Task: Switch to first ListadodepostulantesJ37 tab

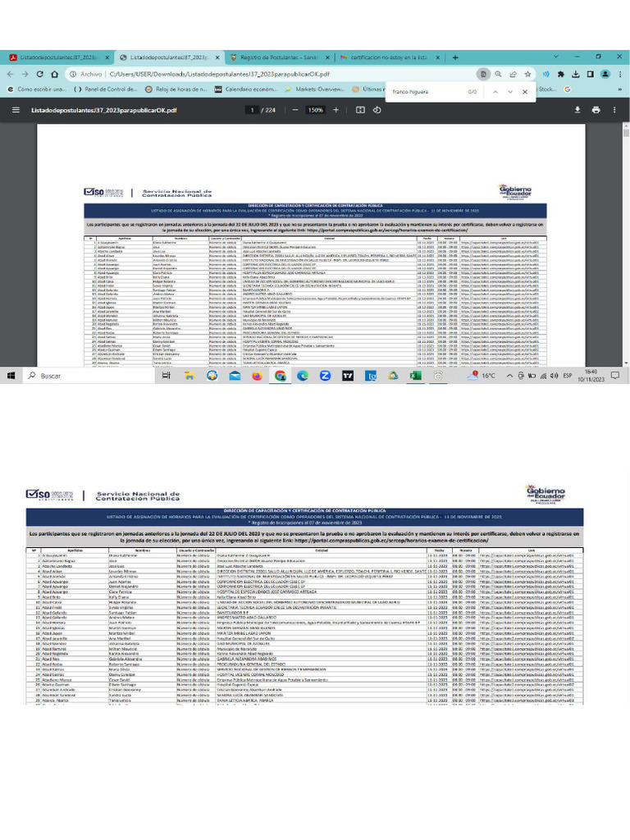Action: click(58, 57)
